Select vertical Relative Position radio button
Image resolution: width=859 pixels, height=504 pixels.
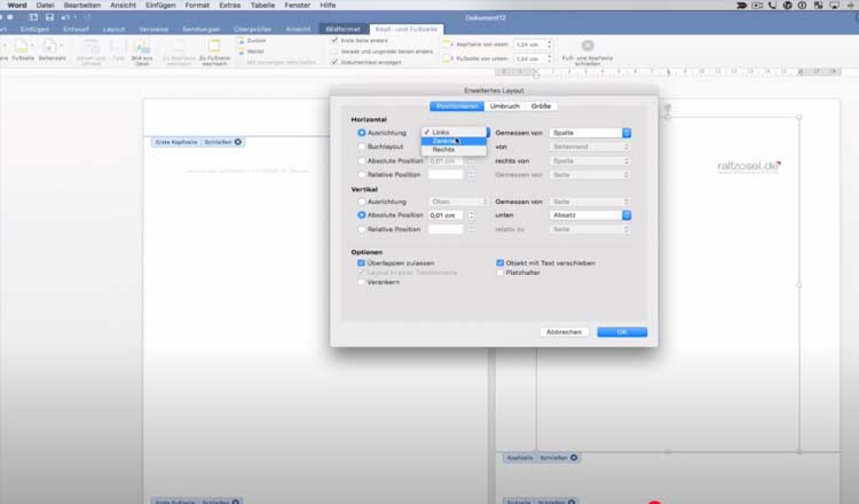pyautogui.click(x=361, y=229)
